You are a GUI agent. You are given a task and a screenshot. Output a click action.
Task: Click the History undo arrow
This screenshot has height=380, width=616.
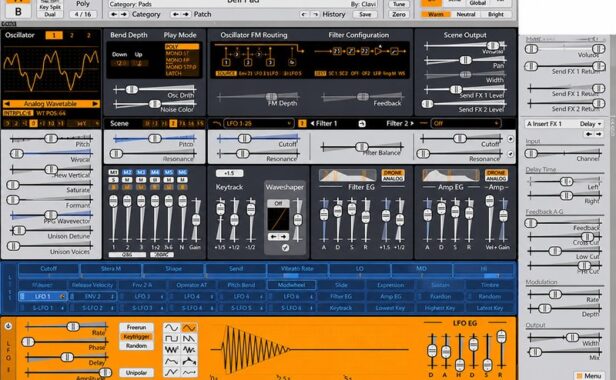(x=304, y=15)
